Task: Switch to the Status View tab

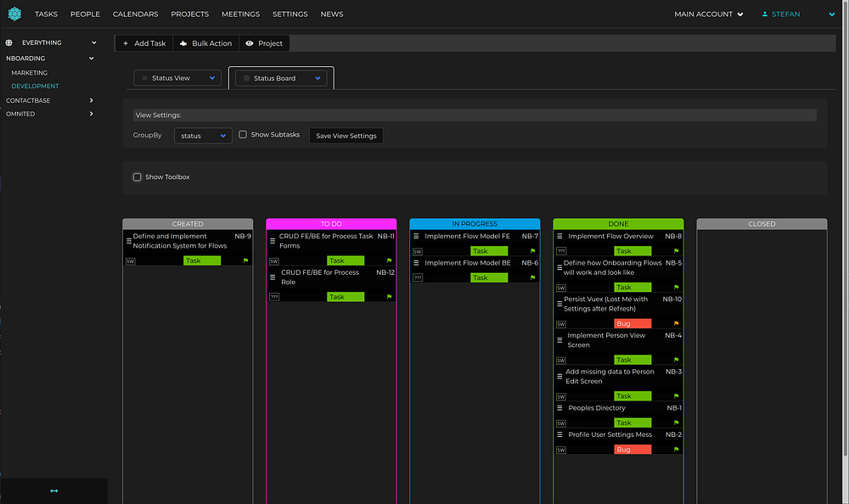Action: pos(177,78)
